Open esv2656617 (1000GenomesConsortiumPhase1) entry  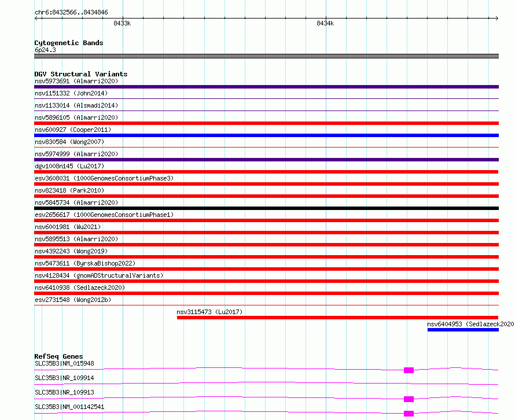104,215
